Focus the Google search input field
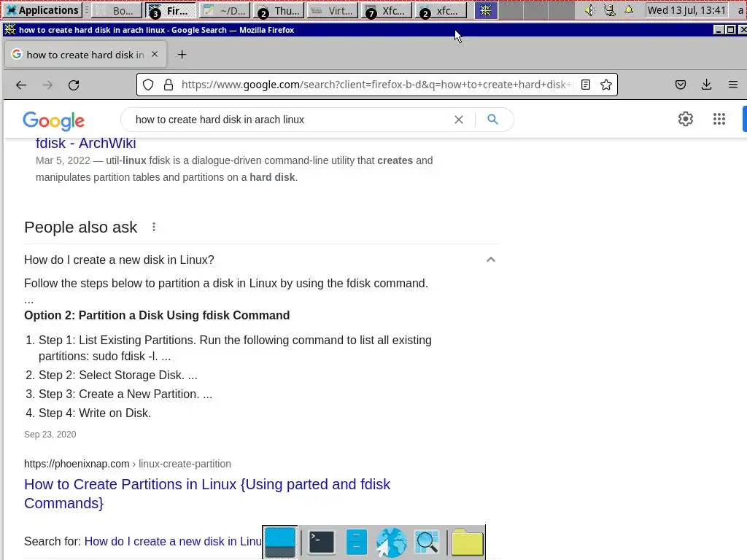Viewport: 747px width, 560px height. 290,120
